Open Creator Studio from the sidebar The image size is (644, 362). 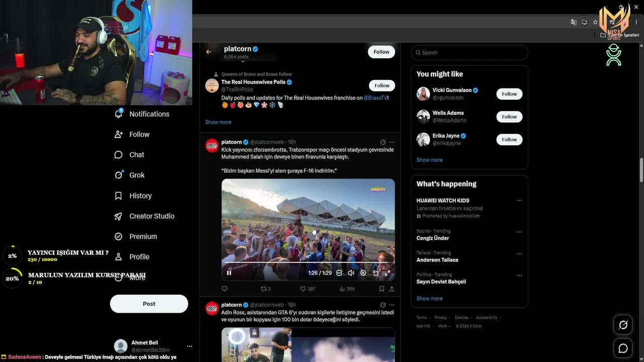click(x=144, y=216)
